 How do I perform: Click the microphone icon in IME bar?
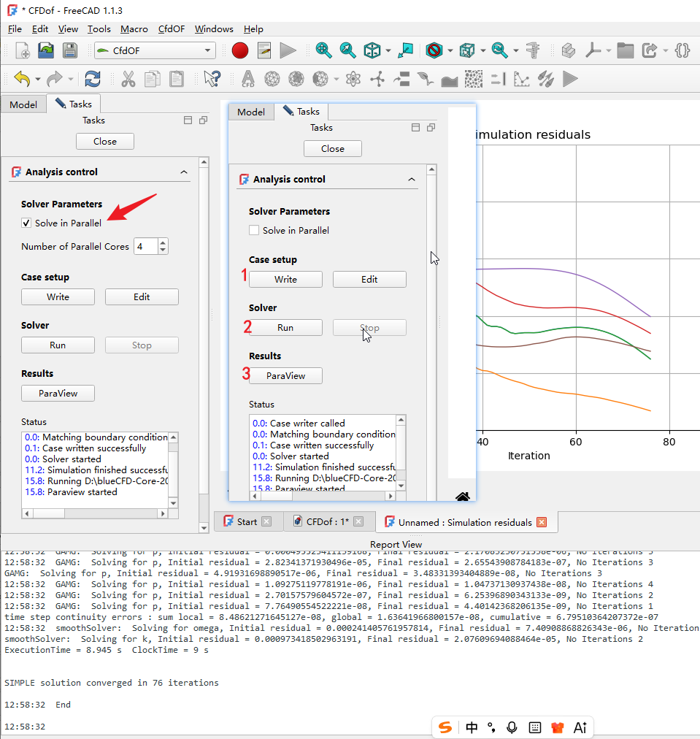pyautogui.click(x=512, y=727)
